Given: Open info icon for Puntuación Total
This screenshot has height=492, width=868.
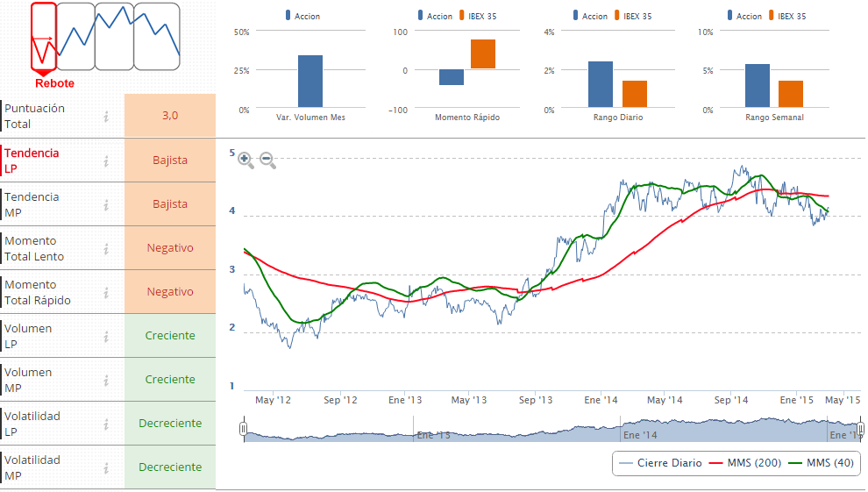Looking at the screenshot, I should (106, 116).
